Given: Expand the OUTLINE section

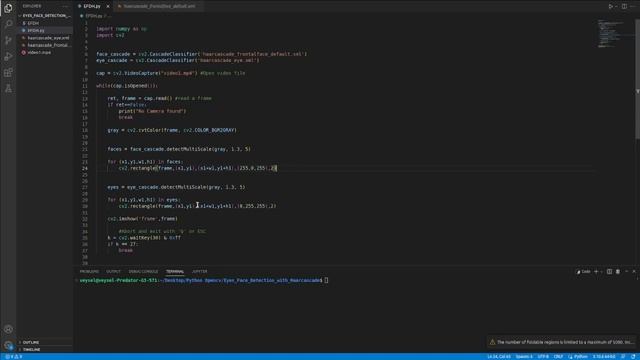Looking at the screenshot, I should 45,342.
